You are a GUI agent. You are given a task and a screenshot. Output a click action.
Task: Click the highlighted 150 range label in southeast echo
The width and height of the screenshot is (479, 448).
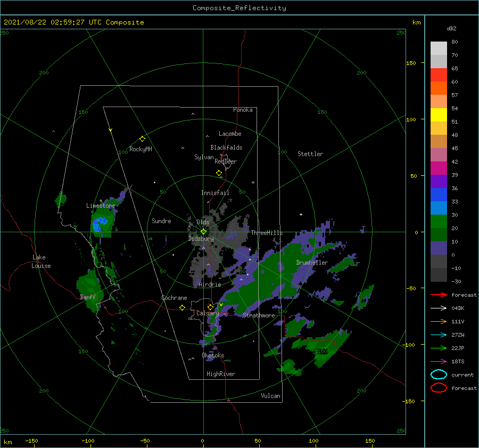tap(322, 352)
